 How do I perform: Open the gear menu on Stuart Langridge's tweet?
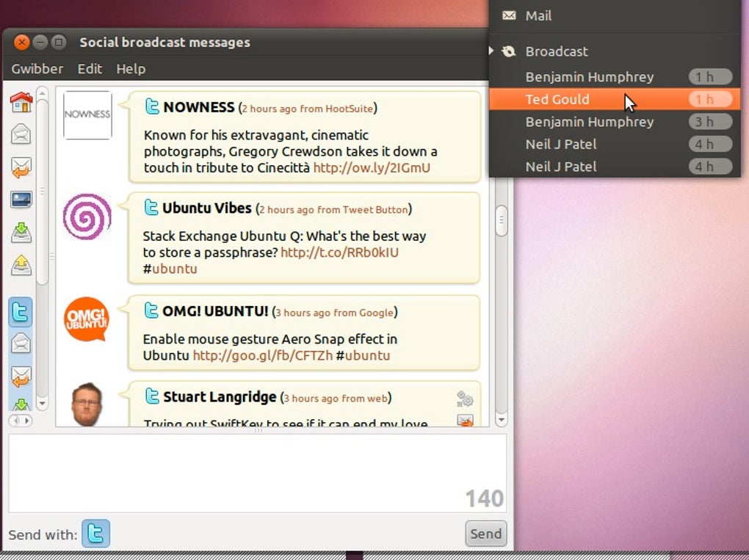click(465, 399)
